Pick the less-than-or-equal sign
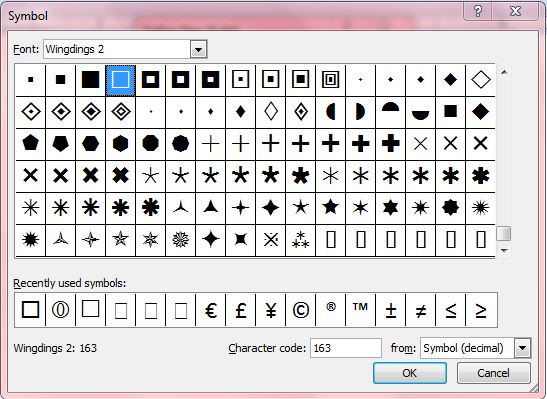The width and height of the screenshot is (547, 399). 450,310
